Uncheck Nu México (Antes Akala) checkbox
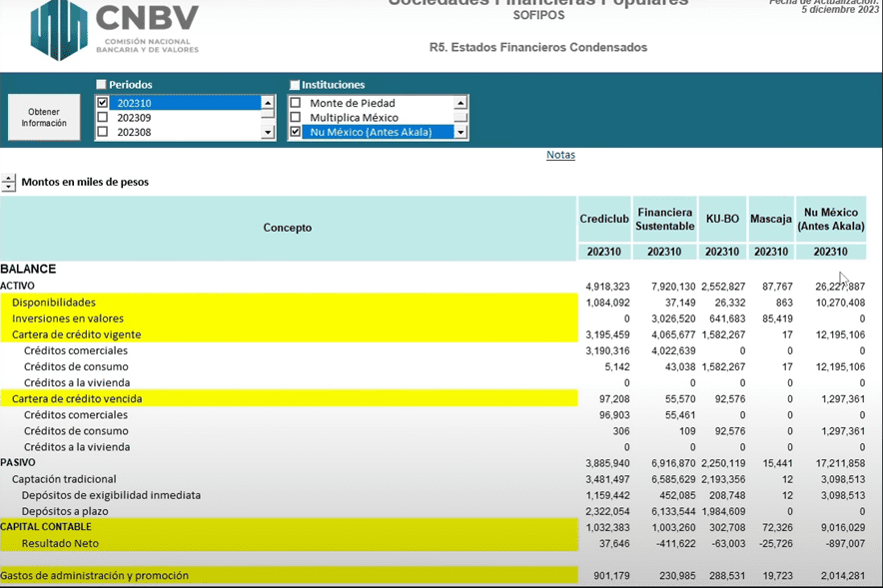This screenshot has width=883, height=588. tap(296, 132)
